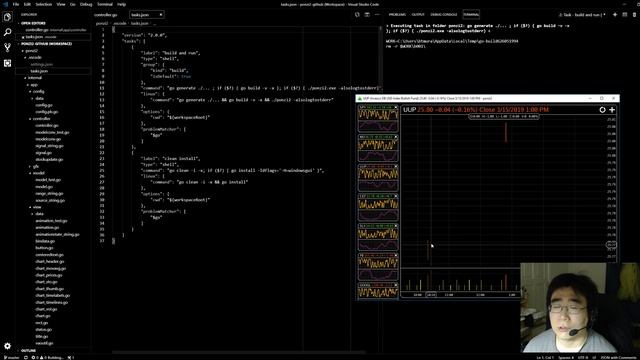
Task: Switch to the Debug Console tab
Action: coord(444,15)
